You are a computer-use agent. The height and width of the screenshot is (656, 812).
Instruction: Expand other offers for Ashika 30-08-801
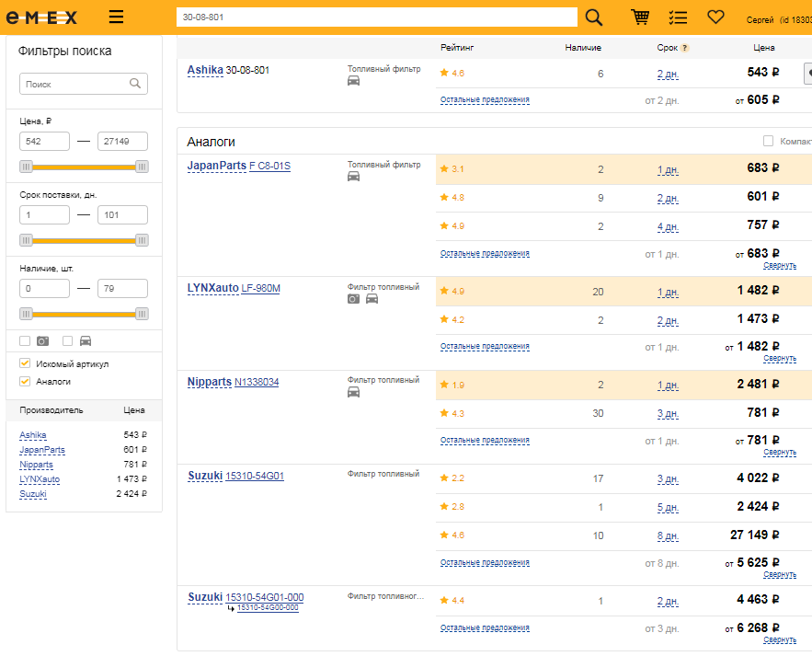485,100
